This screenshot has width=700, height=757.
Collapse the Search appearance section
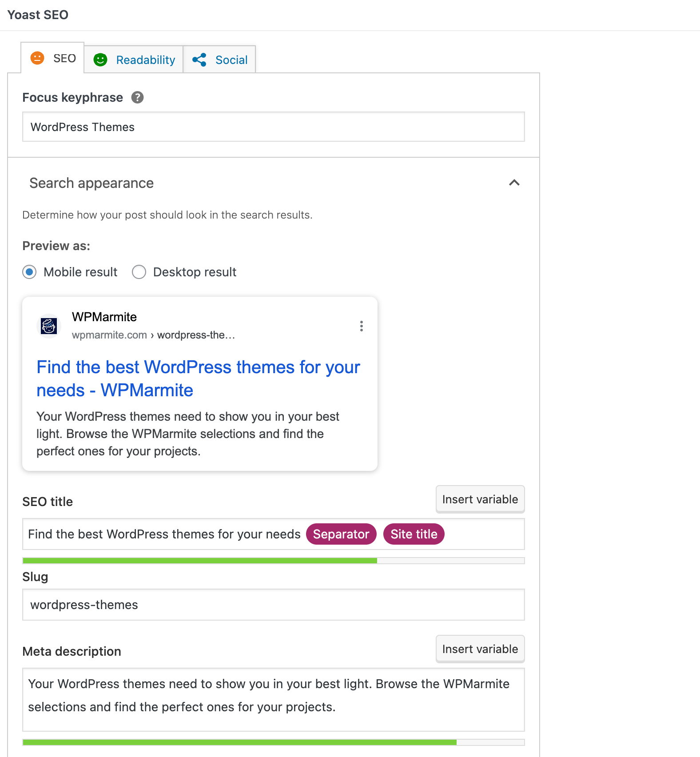(513, 183)
